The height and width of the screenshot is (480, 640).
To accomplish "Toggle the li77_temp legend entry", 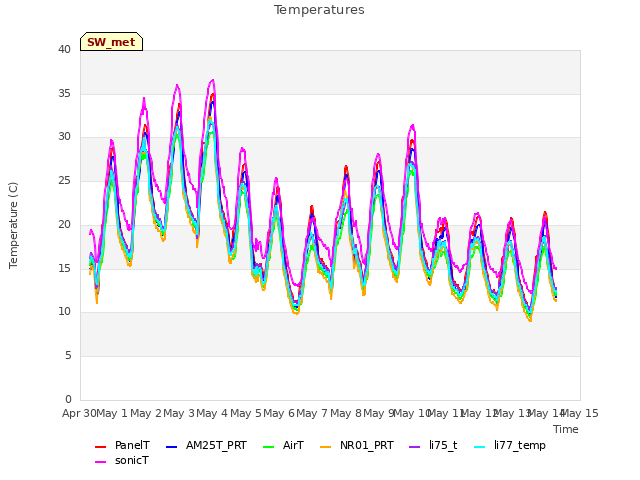I will click(x=510, y=445).
